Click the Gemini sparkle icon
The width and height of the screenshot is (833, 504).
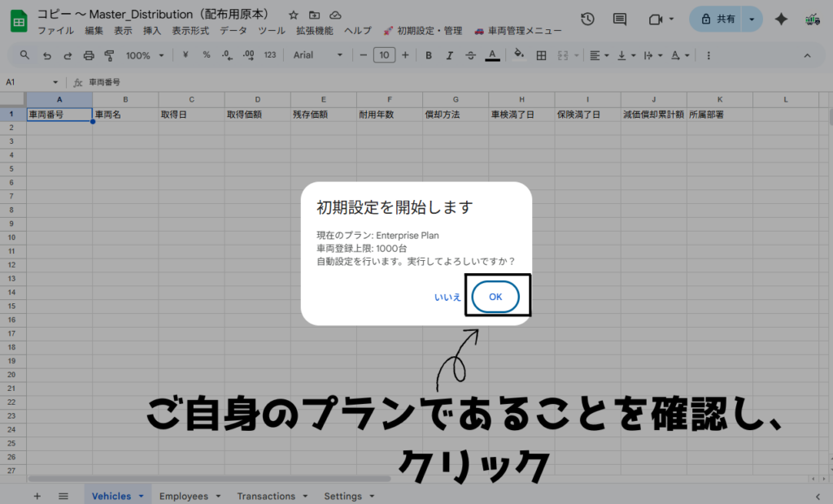coord(781,20)
